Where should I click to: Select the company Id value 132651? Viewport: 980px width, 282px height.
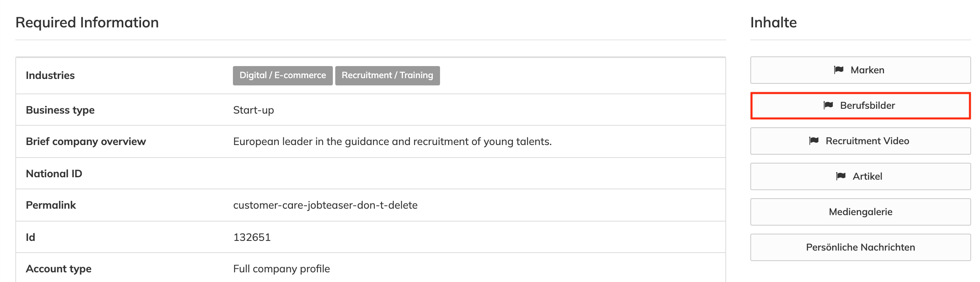point(252,237)
